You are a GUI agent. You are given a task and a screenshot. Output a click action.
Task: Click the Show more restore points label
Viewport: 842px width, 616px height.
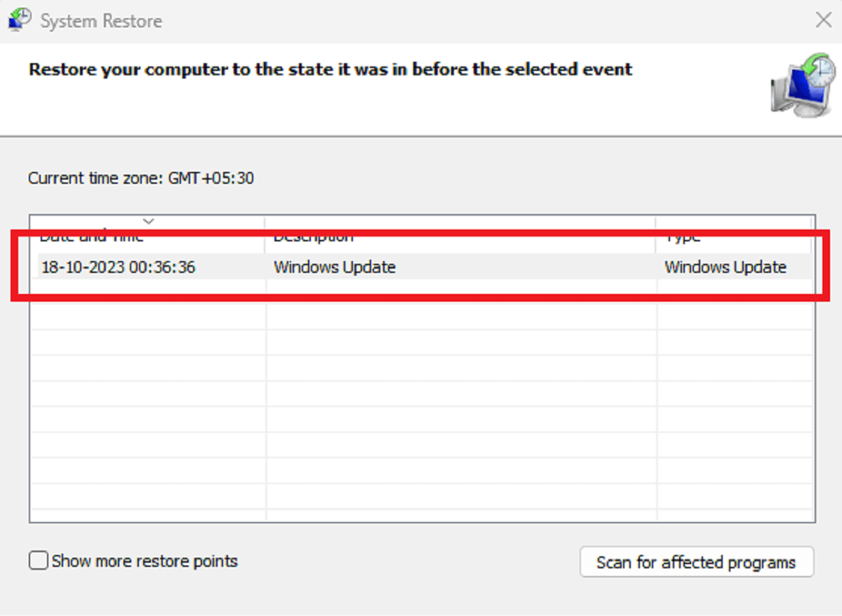(x=145, y=561)
